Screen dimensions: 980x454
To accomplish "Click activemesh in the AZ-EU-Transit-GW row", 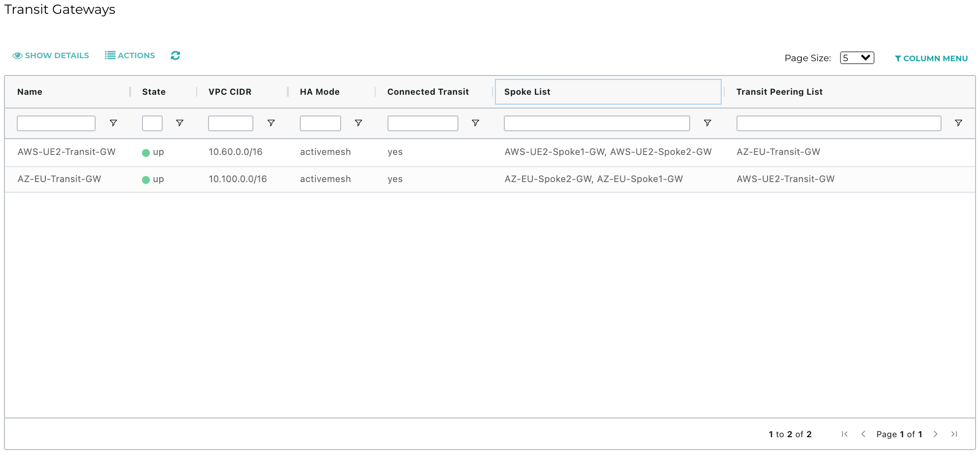I will [325, 179].
